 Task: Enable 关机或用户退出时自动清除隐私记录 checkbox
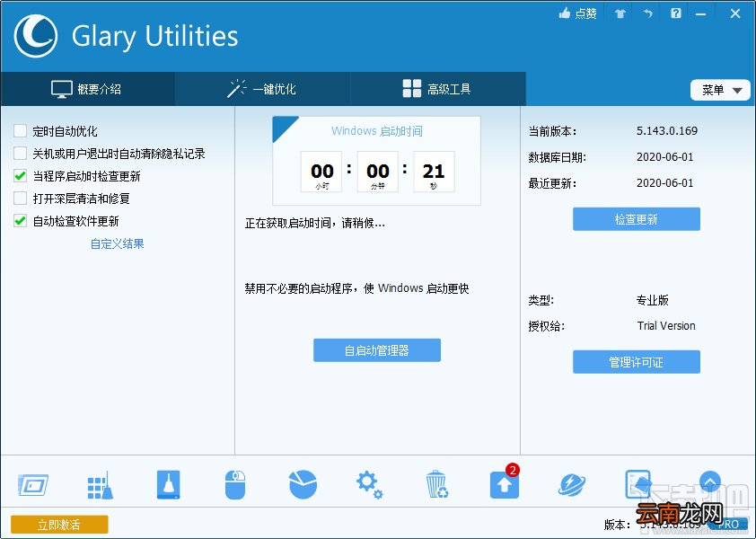point(21,154)
